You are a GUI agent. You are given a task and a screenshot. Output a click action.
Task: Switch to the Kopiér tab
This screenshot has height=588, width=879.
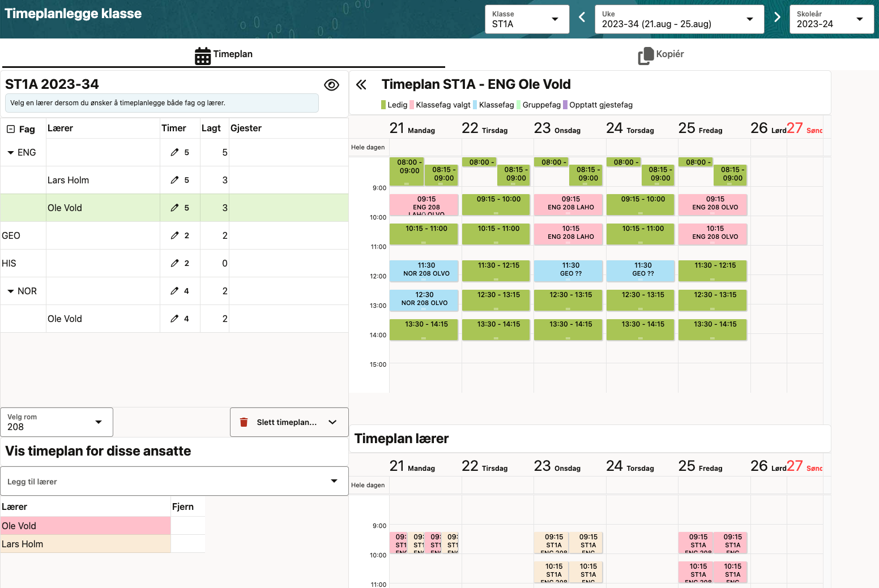point(662,54)
